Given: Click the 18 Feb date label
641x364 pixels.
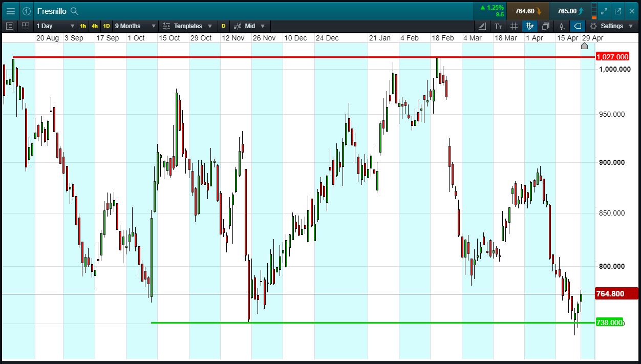Looking at the screenshot, I should tap(443, 38).
